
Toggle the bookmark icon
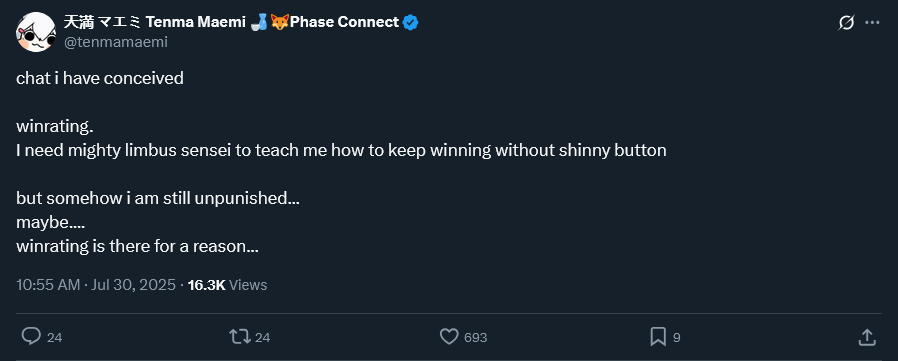658,336
